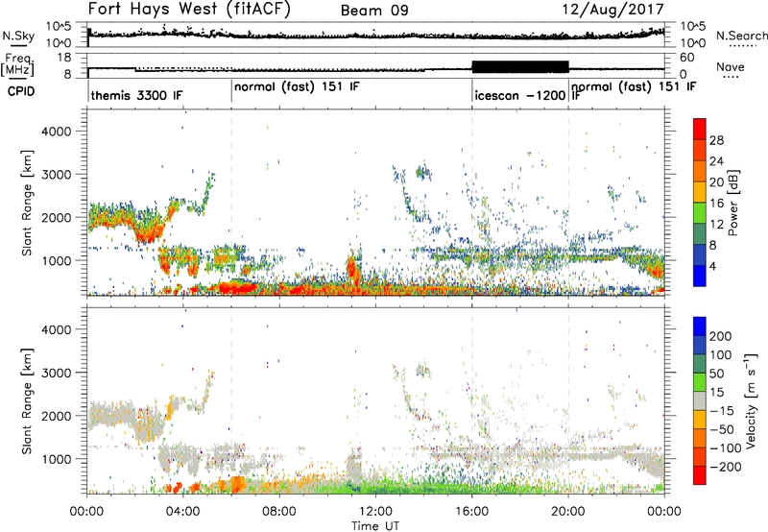The height and width of the screenshot is (532, 768).
Task: Click the 'normal (fast) 151 IF' label after icescan
Action: 634,87
